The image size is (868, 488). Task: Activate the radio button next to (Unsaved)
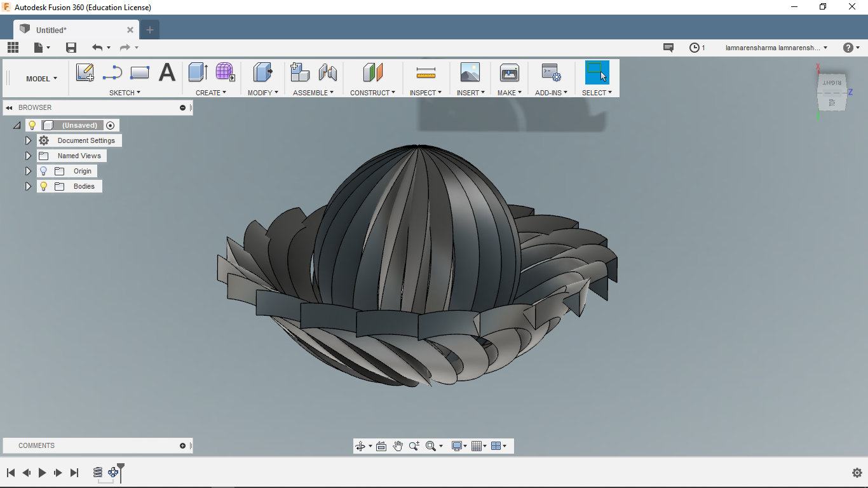111,125
